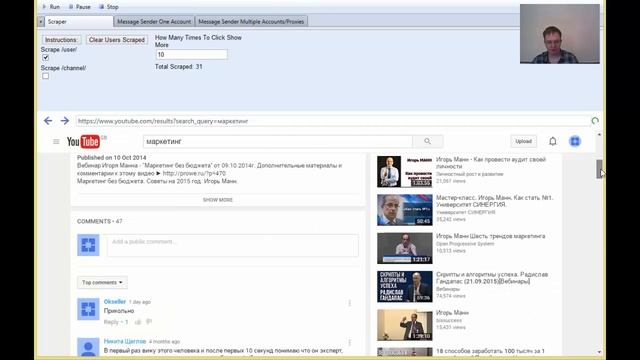Image resolution: width=640 pixels, height=360 pixels.
Task: Open the account avatar menu
Action: [x=575, y=142]
